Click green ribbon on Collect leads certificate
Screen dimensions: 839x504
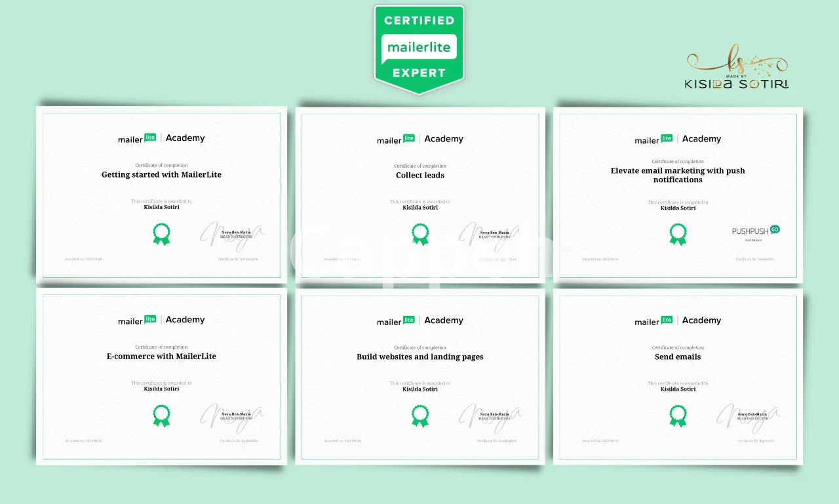tap(420, 234)
